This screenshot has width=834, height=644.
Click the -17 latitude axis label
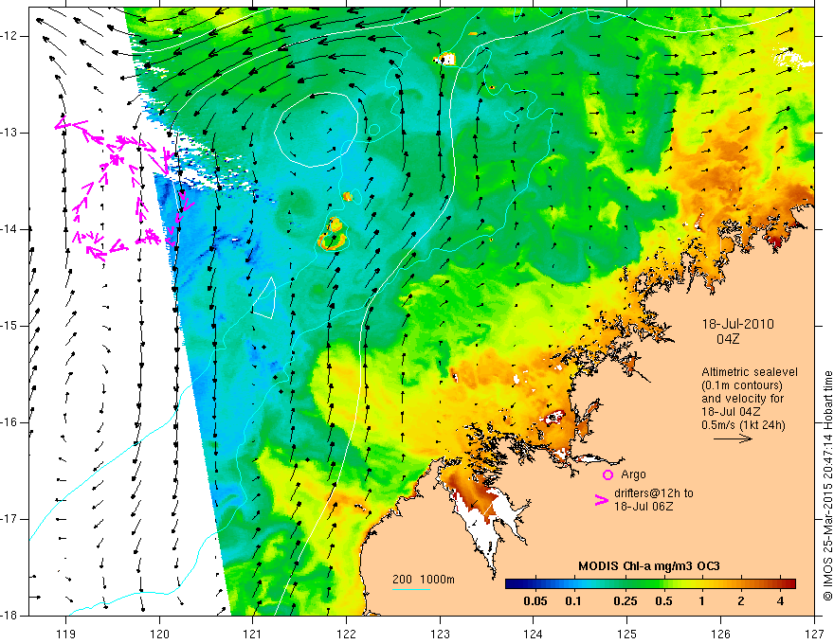pyautogui.click(x=9, y=519)
